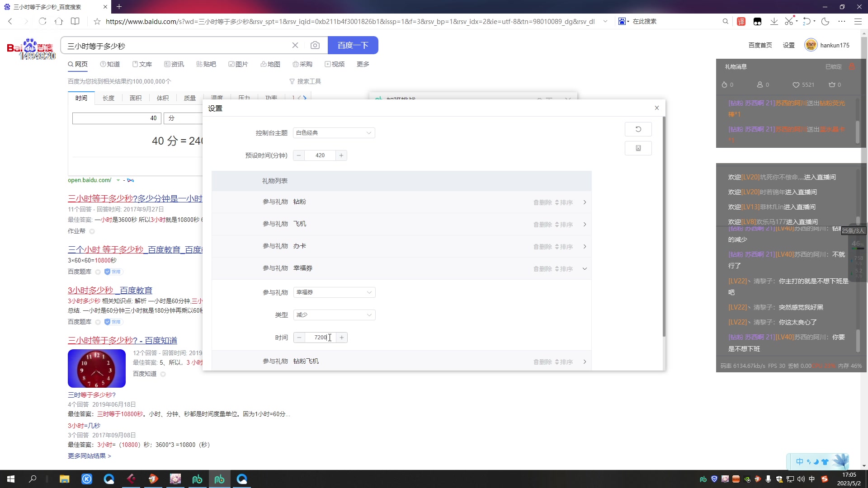Close the 设置 settings dialog
The height and width of the screenshot is (488, 868).
coord(657,108)
